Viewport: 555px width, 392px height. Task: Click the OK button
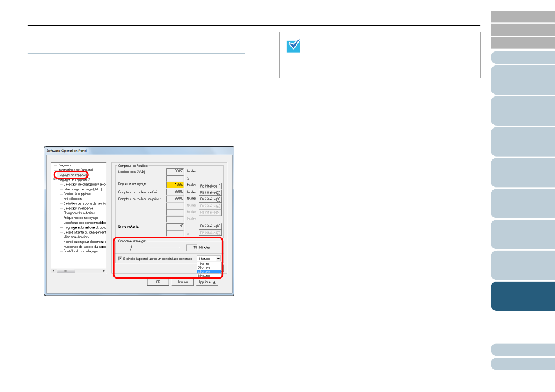(158, 282)
